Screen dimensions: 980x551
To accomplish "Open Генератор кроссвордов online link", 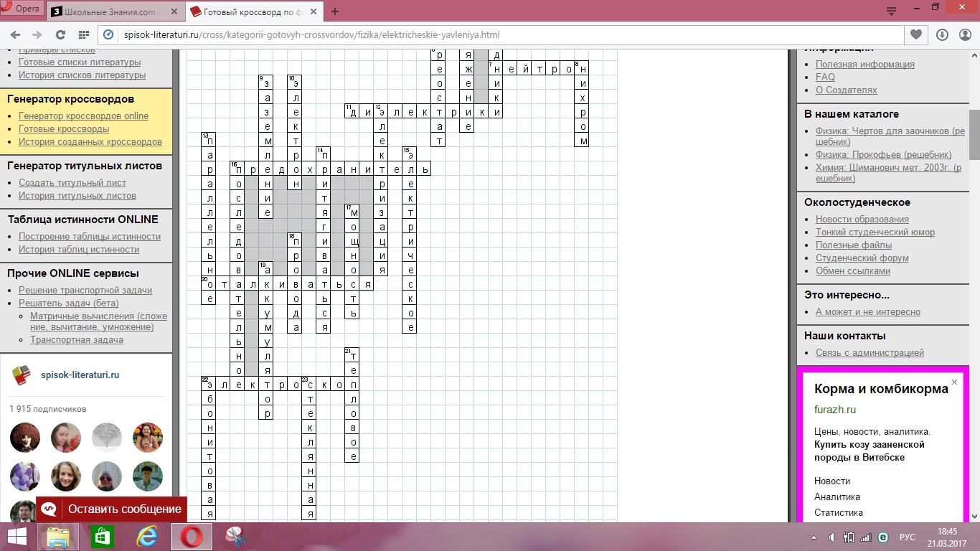I will [x=83, y=116].
